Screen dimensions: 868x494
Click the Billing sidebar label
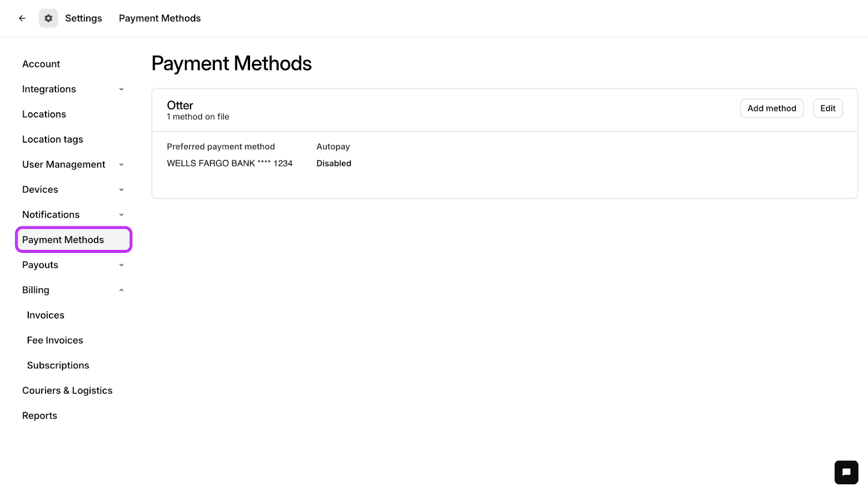36,290
